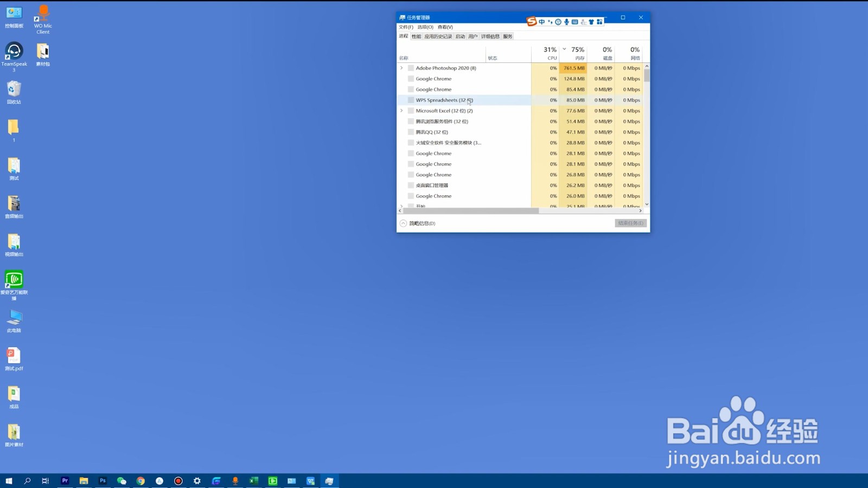Expand the Microsoft Excel process group
Screen dimensions: 868x488
[x=401, y=111]
